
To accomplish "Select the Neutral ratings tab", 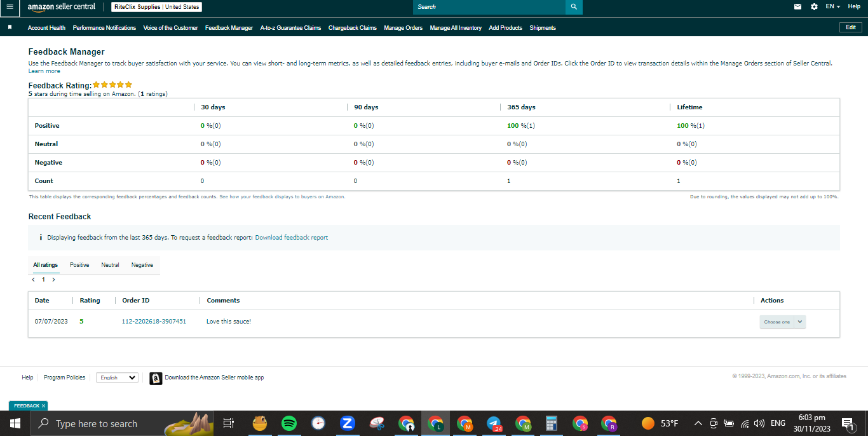I will click(x=110, y=265).
